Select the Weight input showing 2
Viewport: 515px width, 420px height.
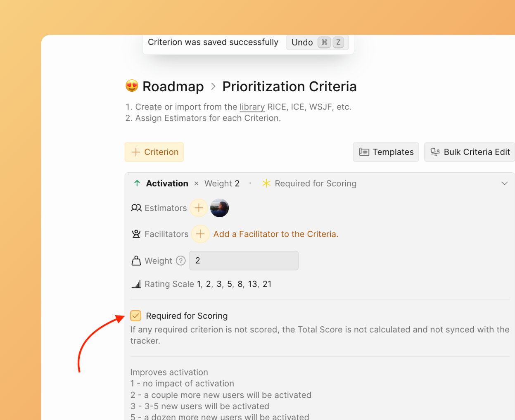point(244,261)
